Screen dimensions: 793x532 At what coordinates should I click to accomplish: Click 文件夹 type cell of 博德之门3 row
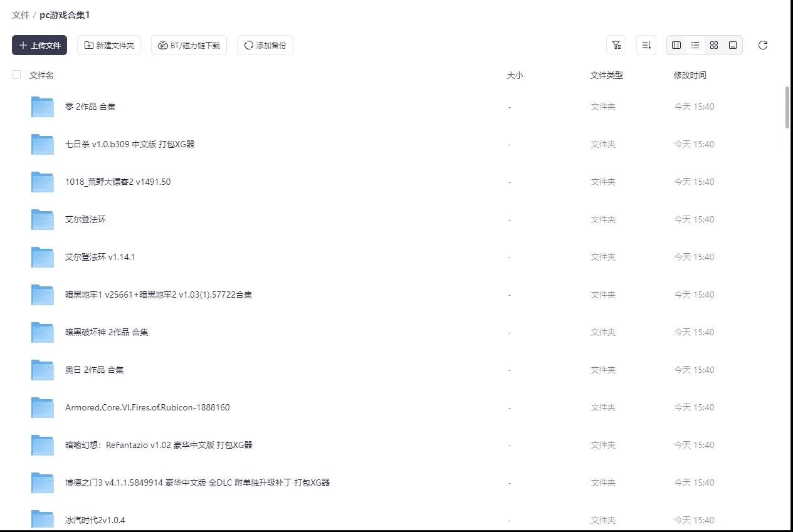(x=603, y=482)
